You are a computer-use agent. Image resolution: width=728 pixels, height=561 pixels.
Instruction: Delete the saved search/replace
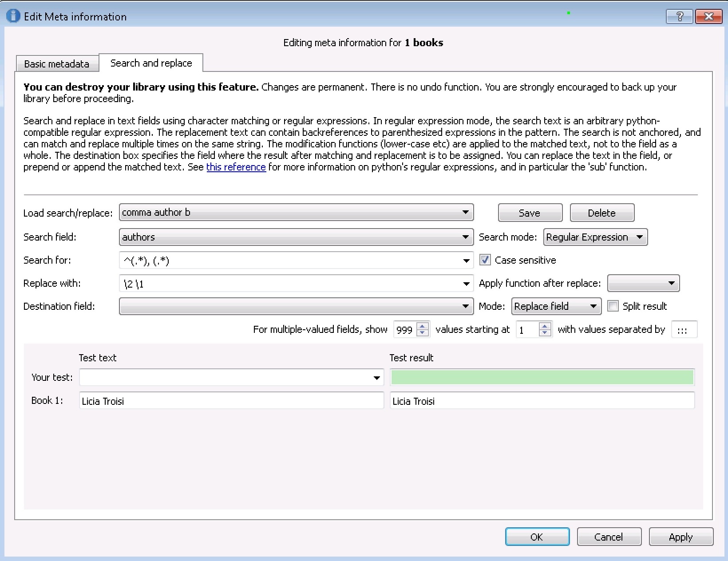pos(602,213)
